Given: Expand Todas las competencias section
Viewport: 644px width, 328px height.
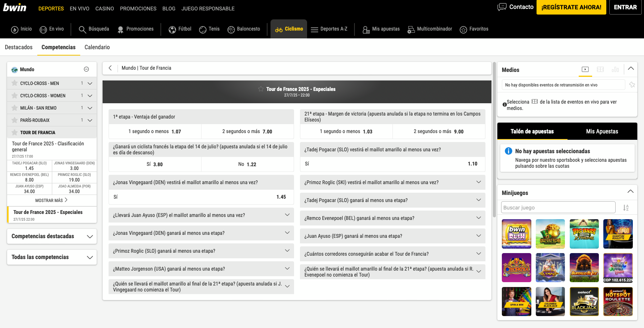Looking at the screenshot, I should point(52,257).
